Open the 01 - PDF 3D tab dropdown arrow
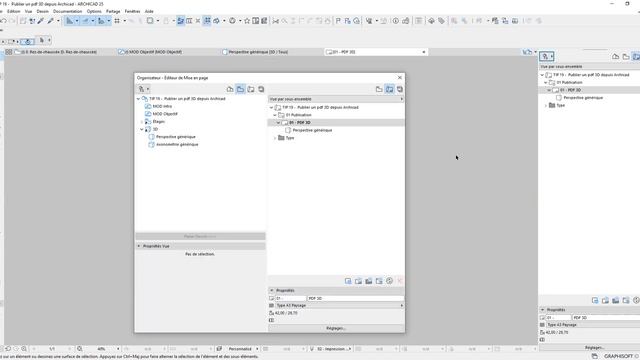 tap(424, 52)
